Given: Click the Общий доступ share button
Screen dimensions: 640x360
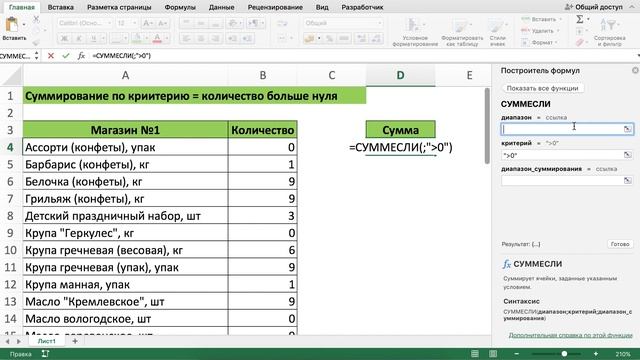Looking at the screenshot, I should pyautogui.click(x=593, y=7).
